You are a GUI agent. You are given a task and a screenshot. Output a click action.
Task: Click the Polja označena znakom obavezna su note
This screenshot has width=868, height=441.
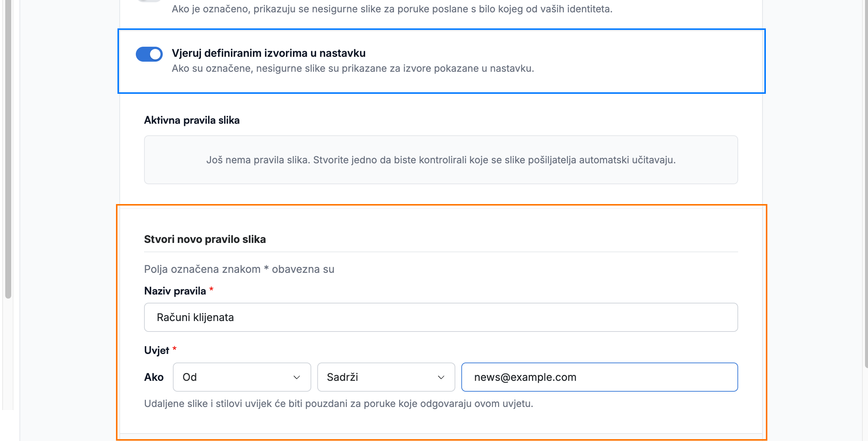coord(239,269)
